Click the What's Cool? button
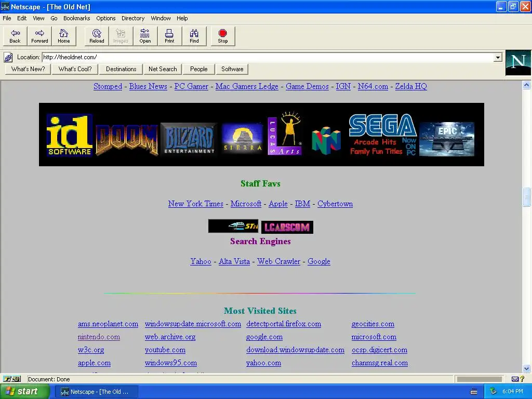Screen dimensions: 532x399 pyautogui.click(x=75, y=69)
